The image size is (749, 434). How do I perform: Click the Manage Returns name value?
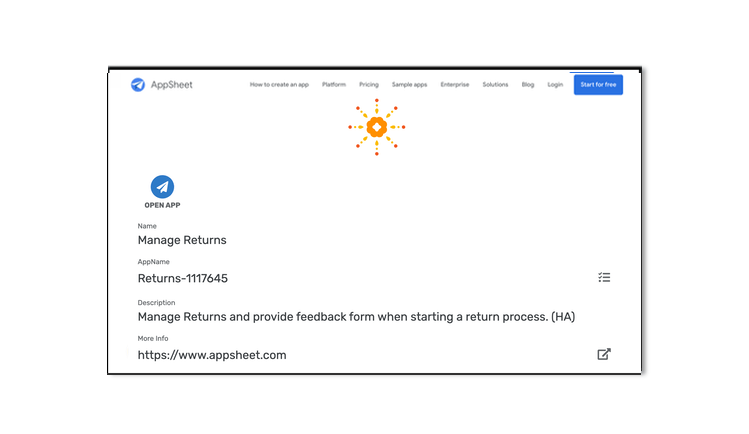tap(182, 240)
